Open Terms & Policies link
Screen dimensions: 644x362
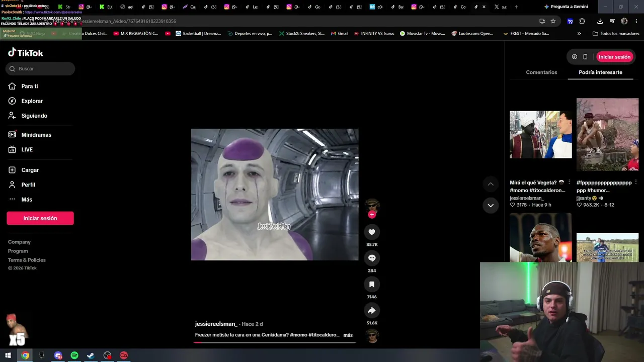27,260
